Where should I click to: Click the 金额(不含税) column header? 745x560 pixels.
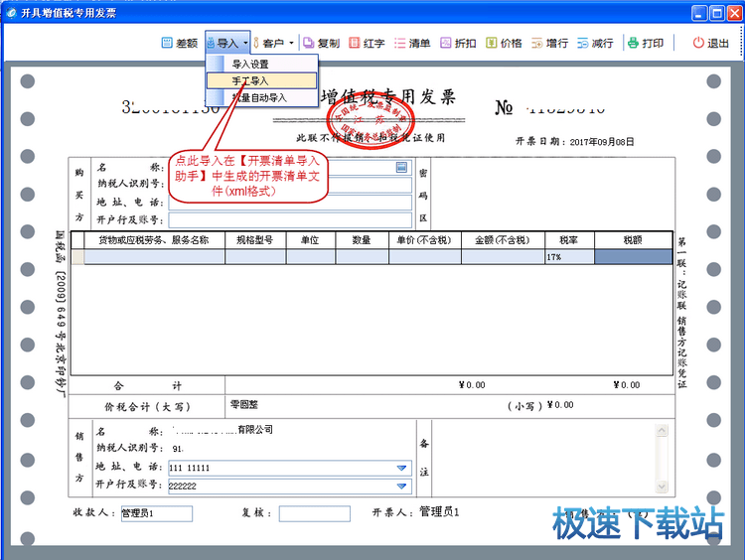pos(504,240)
